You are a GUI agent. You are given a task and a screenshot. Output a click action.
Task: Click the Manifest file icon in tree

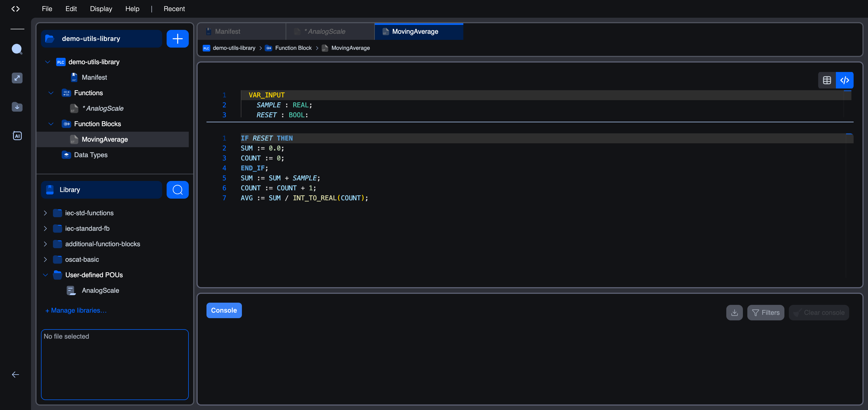tap(74, 77)
